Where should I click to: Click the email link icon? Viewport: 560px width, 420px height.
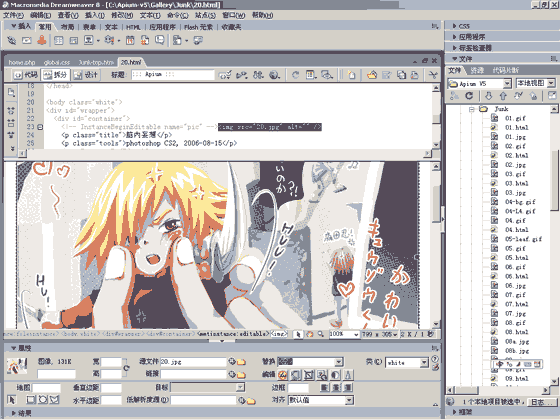tap(27, 40)
